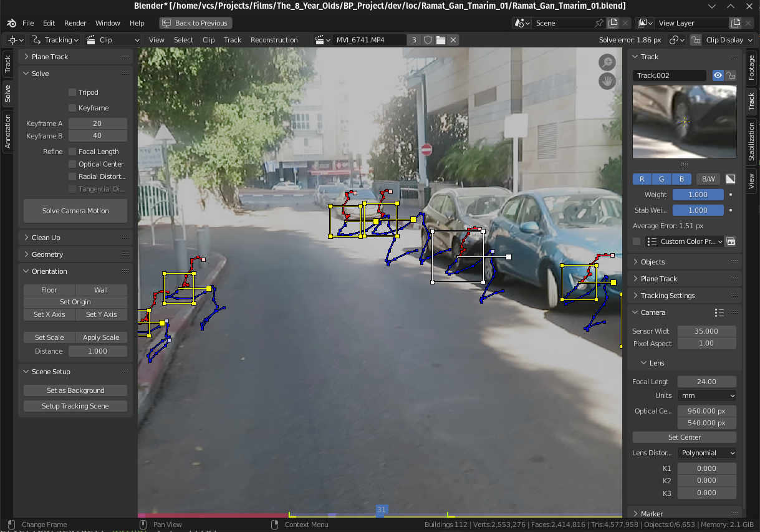Click the Blender logo menu icon
760x532 pixels.
(11, 23)
